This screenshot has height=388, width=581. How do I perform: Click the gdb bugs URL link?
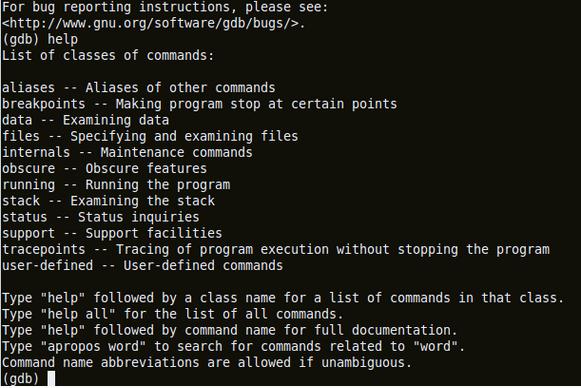(x=154, y=23)
